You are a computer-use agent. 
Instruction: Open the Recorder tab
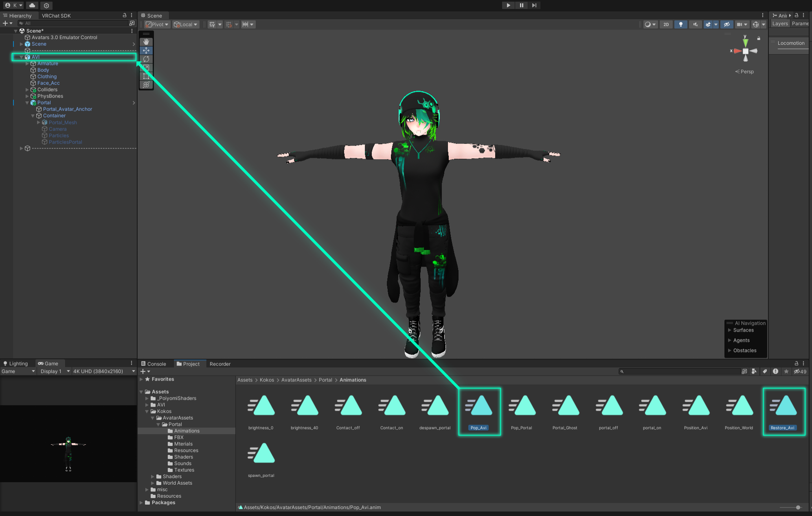[x=220, y=364]
